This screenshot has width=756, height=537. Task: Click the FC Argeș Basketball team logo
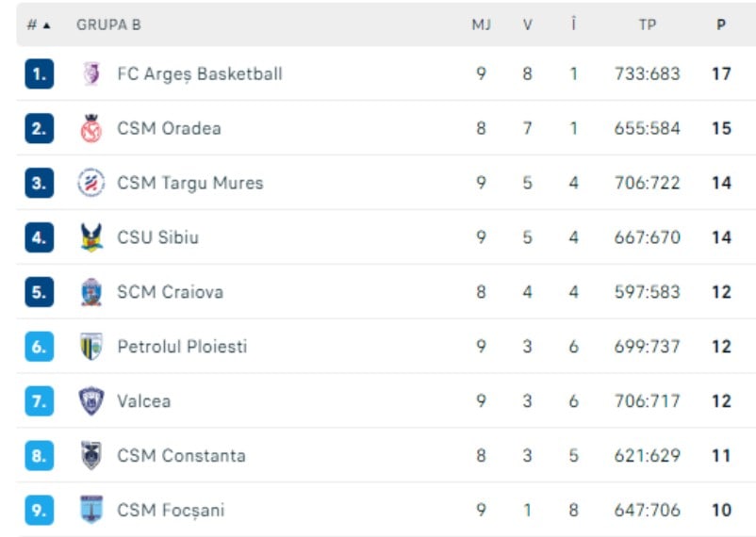[x=91, y=73]
